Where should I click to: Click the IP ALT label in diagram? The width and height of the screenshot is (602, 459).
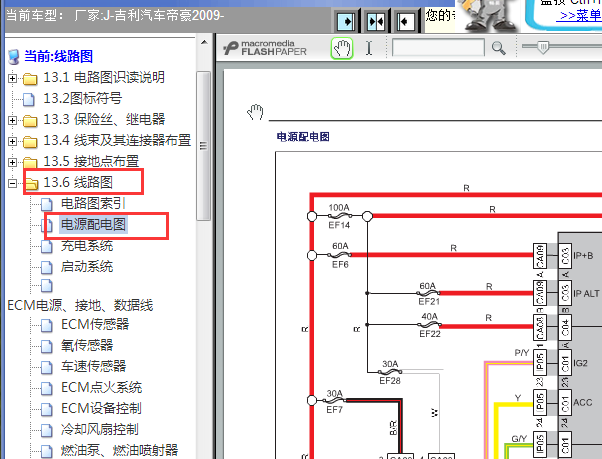[586, 294]
